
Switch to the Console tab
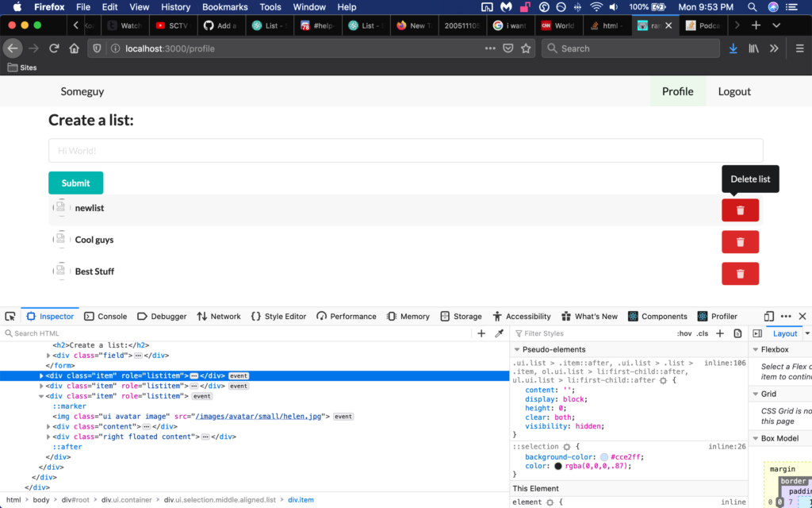pyautogui.click(x=105, y=316)
